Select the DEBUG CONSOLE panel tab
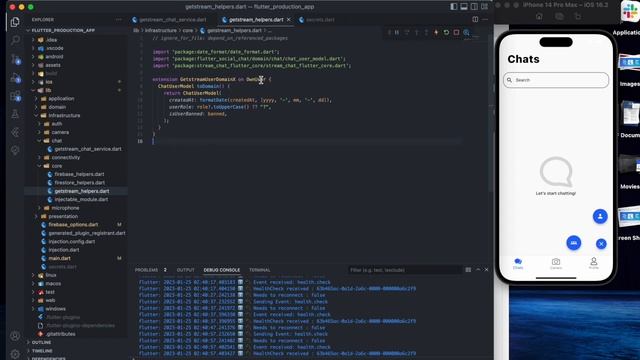This screenshot has width=640, height=360. [x=222, y=270]
